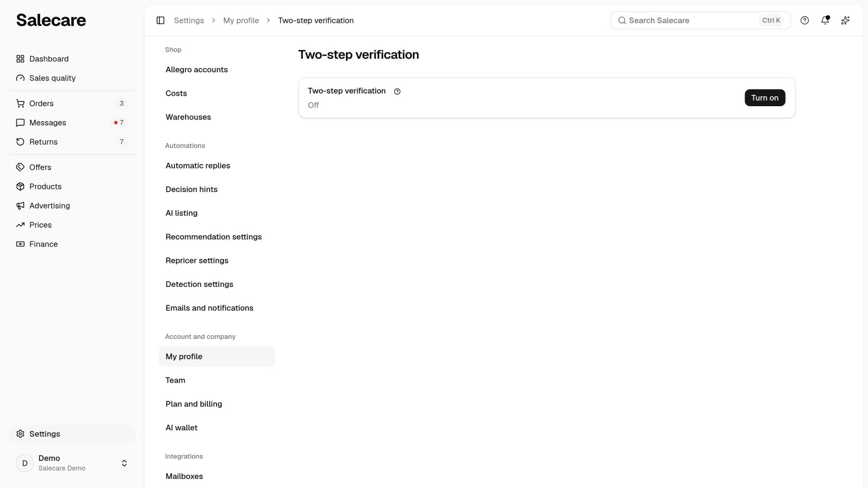Open Allegro accounts settings

pos(217,70)
